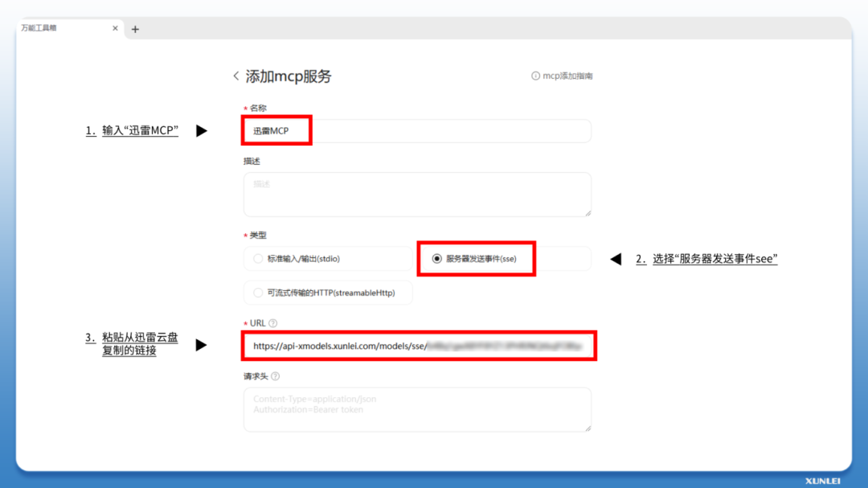The height and width of the screenshot is (488, 868).
Task: Focus the URL field with the xunlei link
Action: point(416,347)
